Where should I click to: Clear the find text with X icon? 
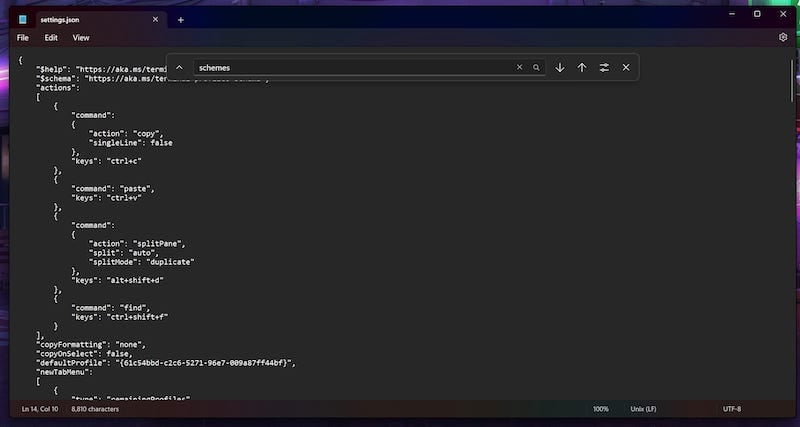pyautogui.click(x=519, y=67)
